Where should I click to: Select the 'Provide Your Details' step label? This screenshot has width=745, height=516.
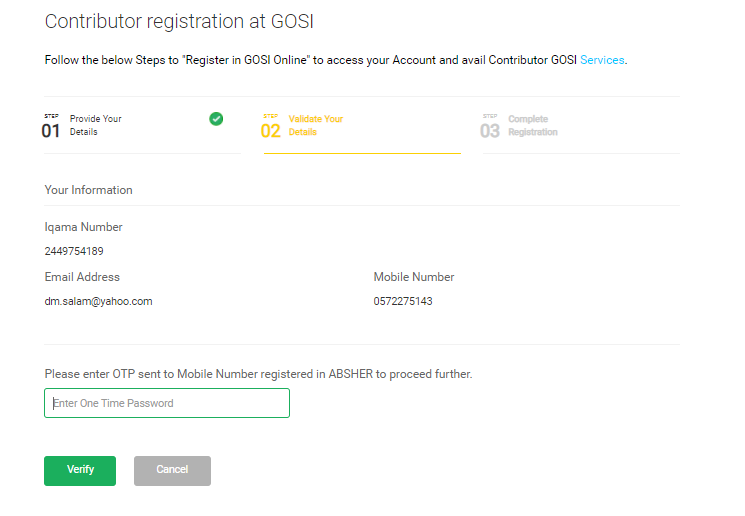95,125
